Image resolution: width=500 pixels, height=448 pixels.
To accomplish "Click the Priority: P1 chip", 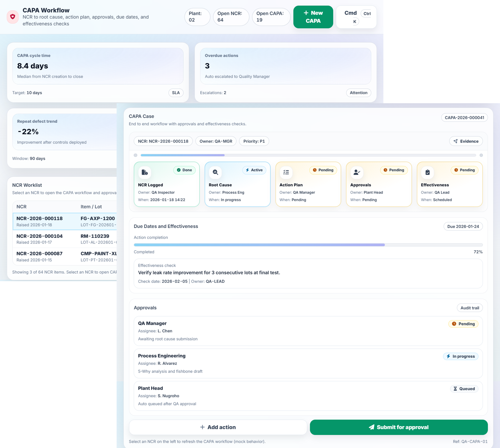I will [254, 141].
